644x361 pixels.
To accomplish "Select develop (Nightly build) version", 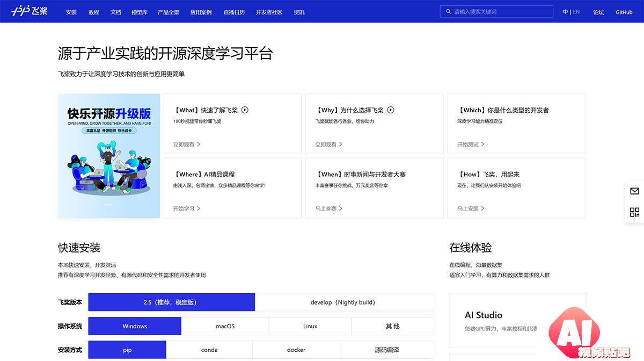I will (344, 302).
